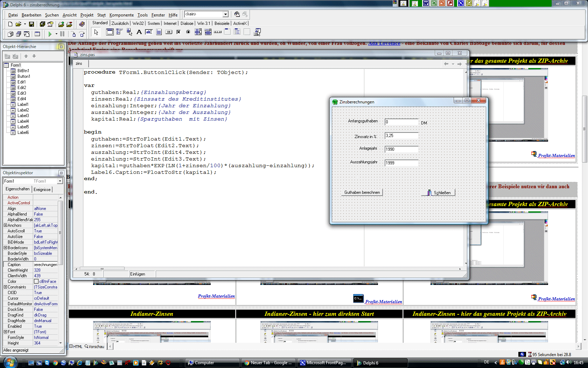Image resolution: width=588 pixels, height=368 pixels.
Task: Pick the ScrollBar component in the palette
Action: point(217,32)
